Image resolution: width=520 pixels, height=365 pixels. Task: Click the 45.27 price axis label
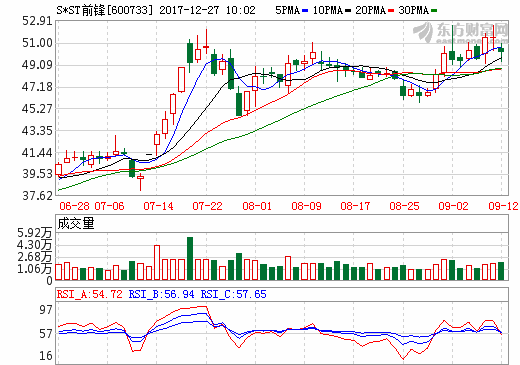[x=37, y=109]
